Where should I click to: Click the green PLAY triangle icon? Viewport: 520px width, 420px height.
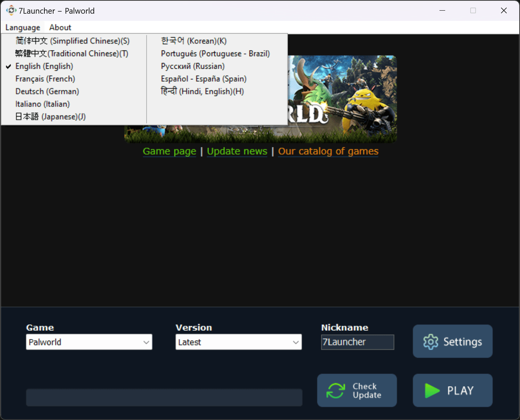click(432, 390)
